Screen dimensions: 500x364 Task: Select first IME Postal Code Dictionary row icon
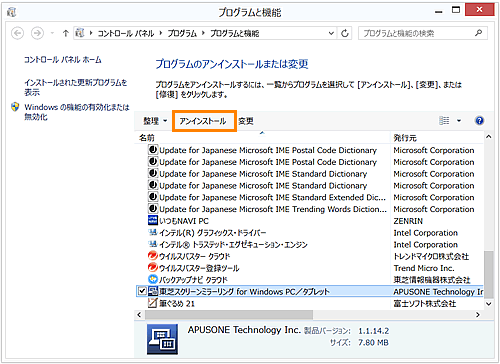click(153, 150)
